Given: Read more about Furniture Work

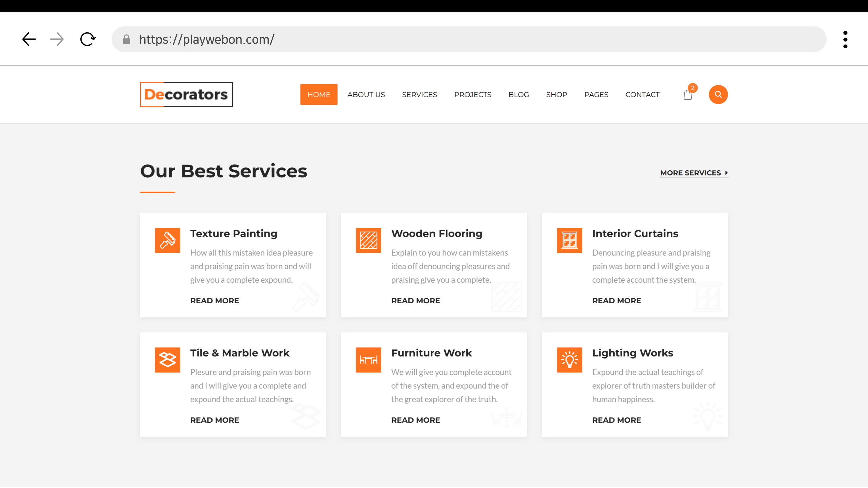Looking at the screenshot, I should pos(415,420).
